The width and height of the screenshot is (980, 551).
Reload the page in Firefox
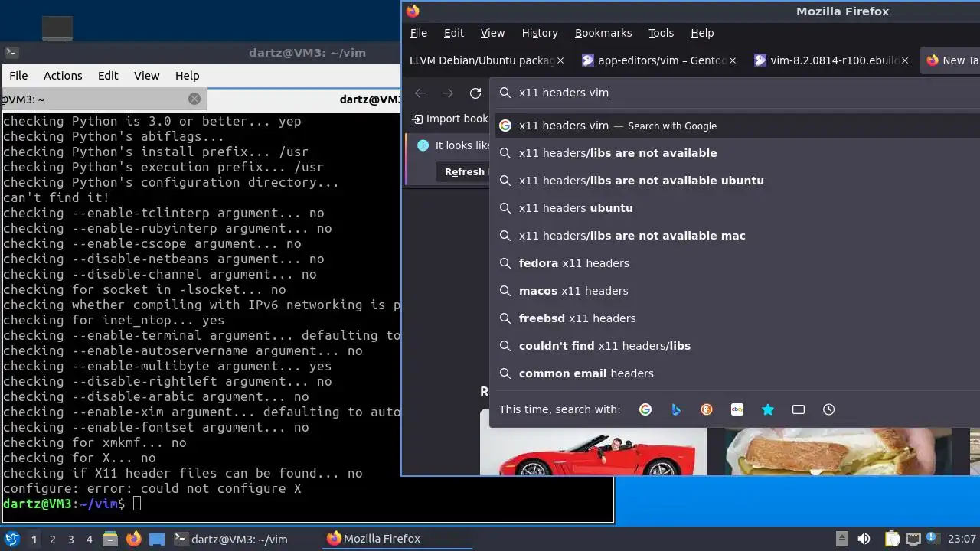475,93
